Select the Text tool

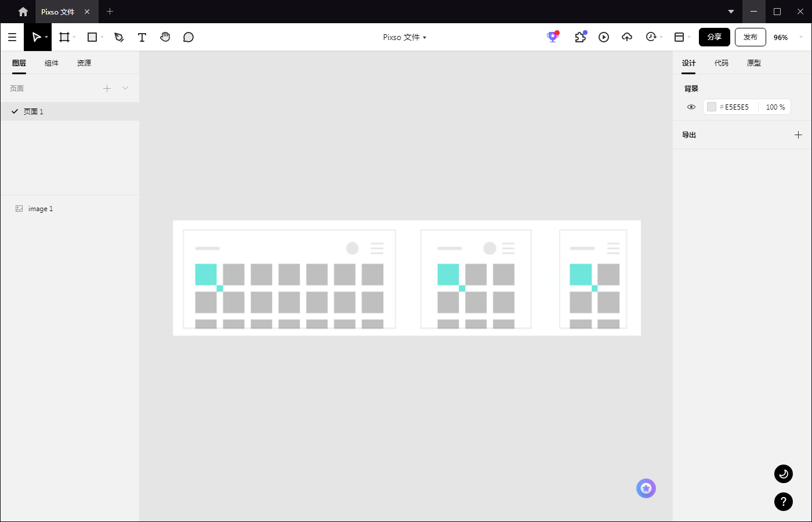pyautogui.click(x=142, y=37)
